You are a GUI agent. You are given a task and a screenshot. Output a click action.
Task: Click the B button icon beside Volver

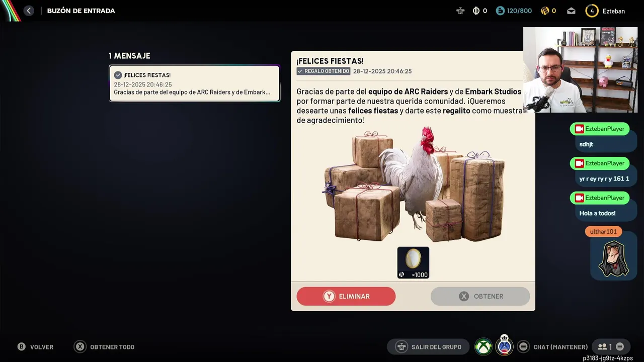(x=22, y=347)
